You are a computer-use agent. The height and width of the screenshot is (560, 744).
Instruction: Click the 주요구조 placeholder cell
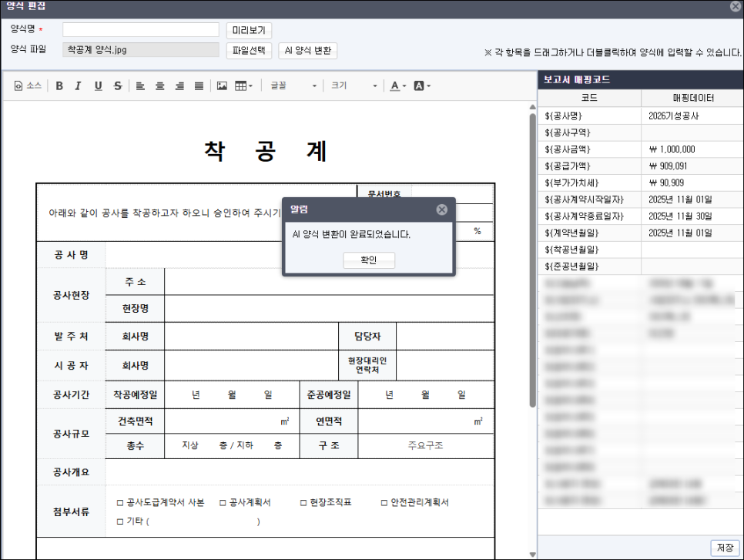pos(426,446)
